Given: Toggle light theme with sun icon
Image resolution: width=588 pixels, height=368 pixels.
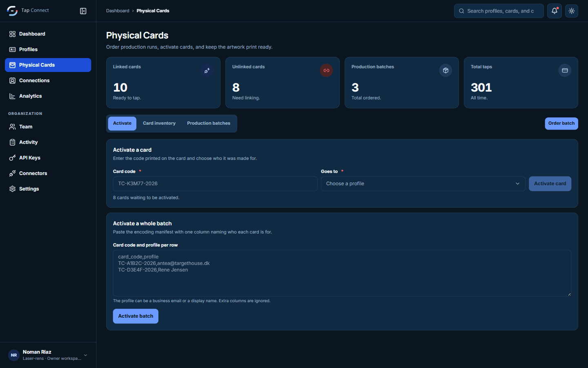Looking at the screenshot, I should click(x=572, y=11).
